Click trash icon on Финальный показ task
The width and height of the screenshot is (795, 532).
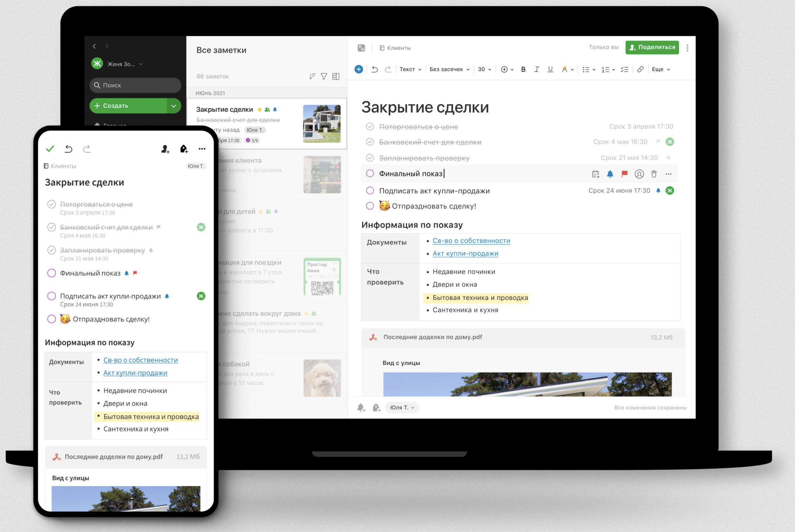654,174
